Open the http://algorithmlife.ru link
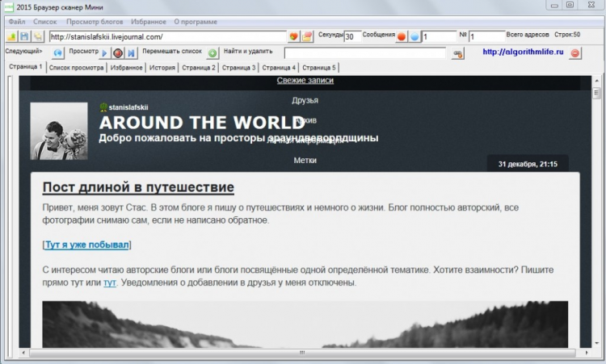 523,52
